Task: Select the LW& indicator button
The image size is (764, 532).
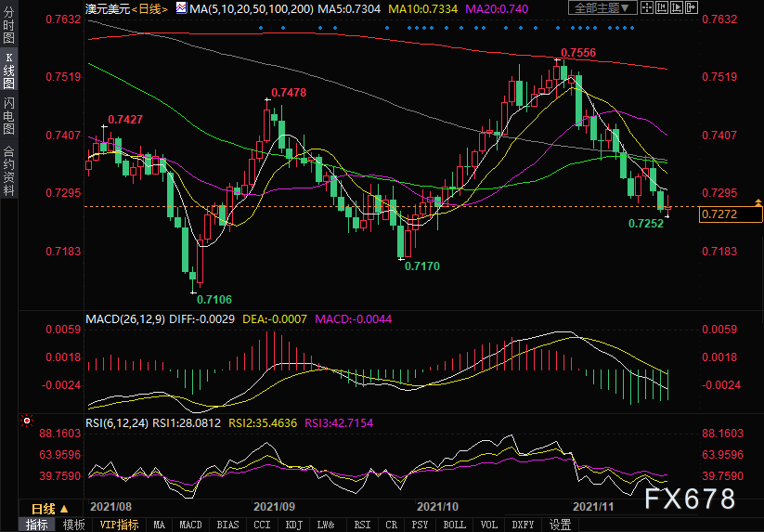Action: coord(326,525)
